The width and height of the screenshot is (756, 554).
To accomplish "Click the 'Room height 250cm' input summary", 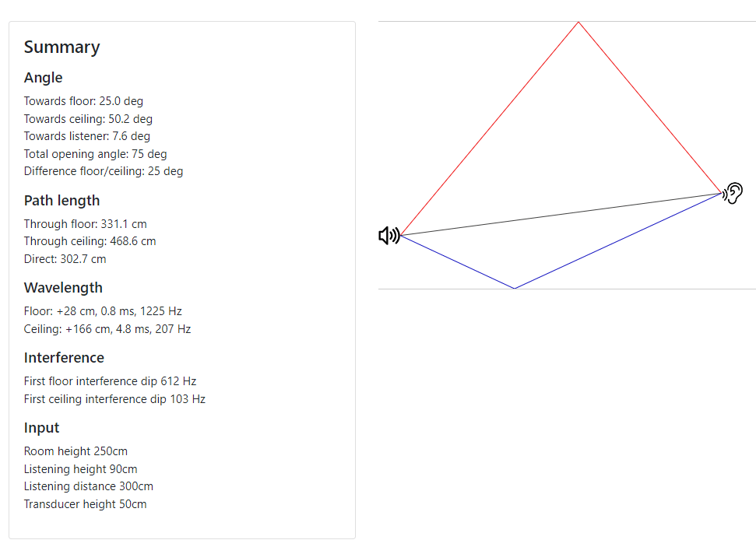I will pos(76,451).
